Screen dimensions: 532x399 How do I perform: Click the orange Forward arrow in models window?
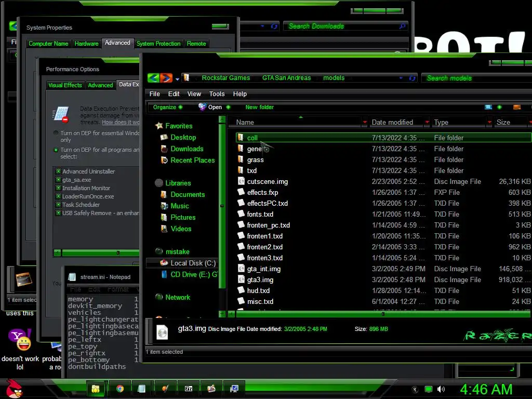(166, 78)
